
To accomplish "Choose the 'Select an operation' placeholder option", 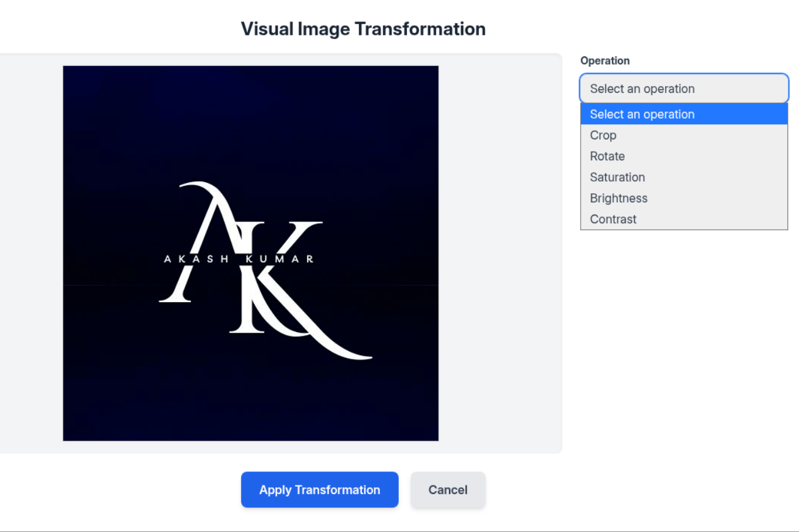I will (x=684, y=114).
